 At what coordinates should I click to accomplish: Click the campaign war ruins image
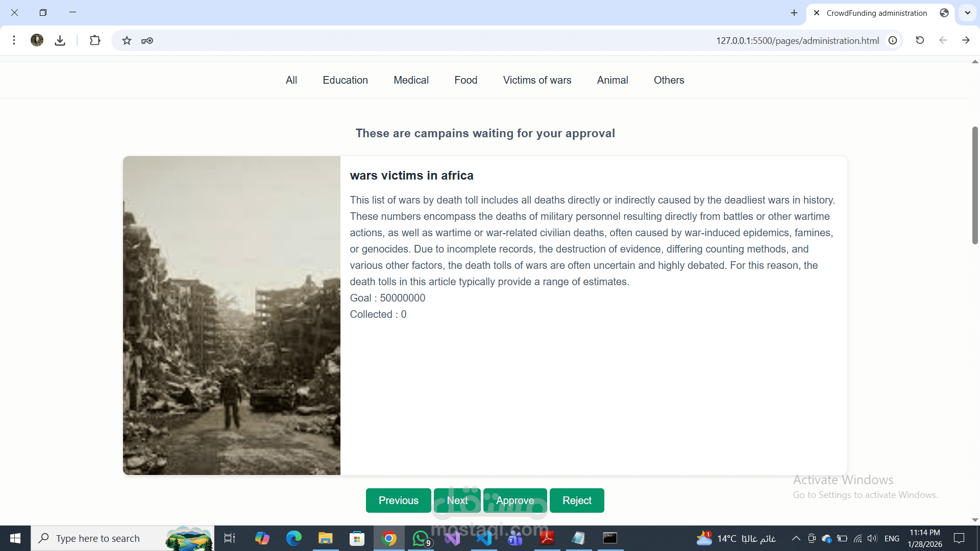(231, 315)
